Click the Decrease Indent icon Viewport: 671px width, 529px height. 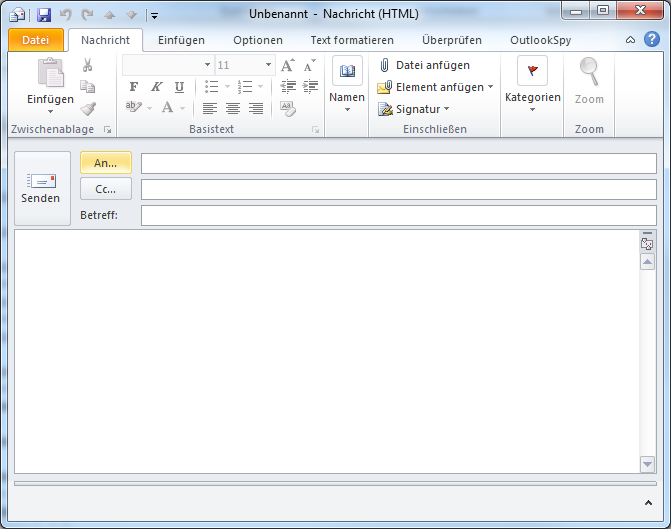(x=288, y=86)
